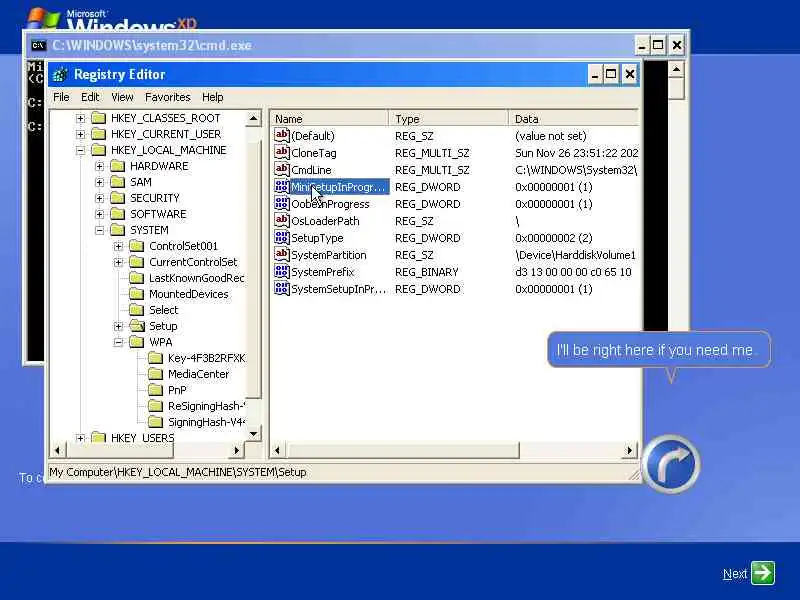Click the OobeInProgress DWORD icon
The width and height of the screenshot is (800, 600).
tap(282, 204)
